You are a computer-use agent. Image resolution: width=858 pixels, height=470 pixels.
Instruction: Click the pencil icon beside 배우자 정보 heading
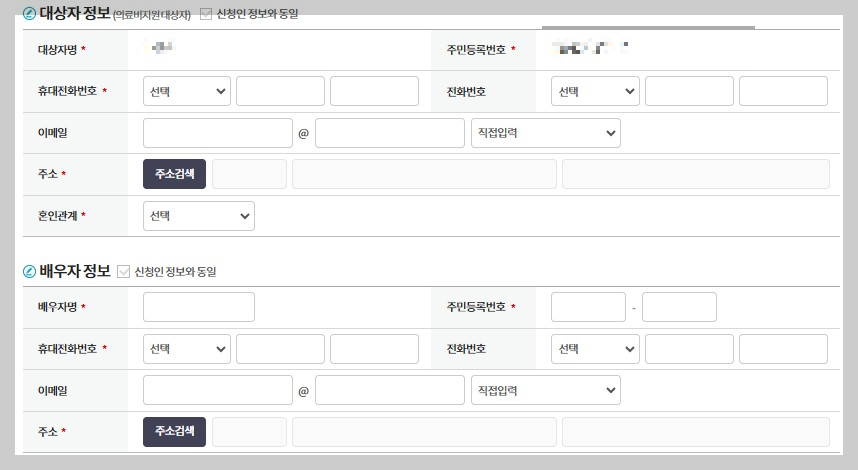(x=30, y=271)
